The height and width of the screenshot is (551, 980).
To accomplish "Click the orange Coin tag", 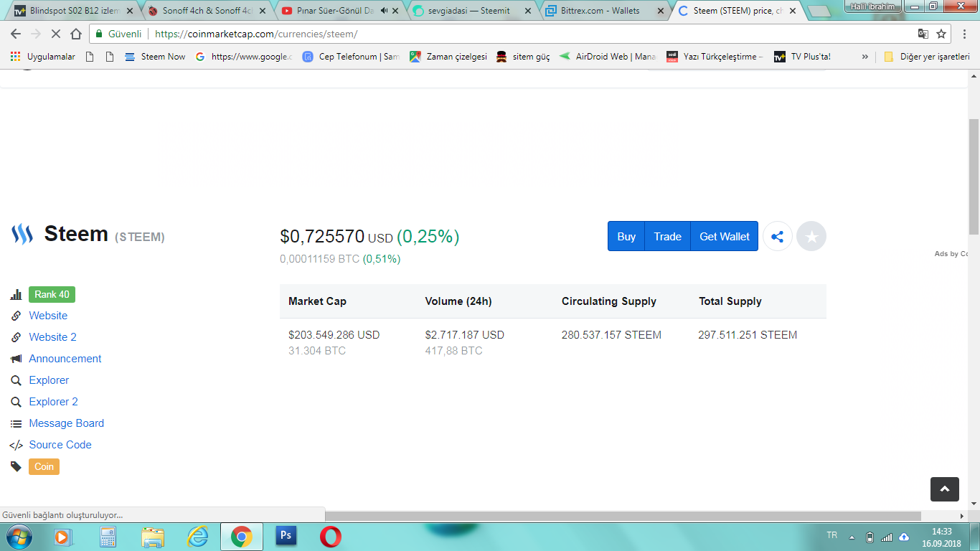I will point(44,466).
